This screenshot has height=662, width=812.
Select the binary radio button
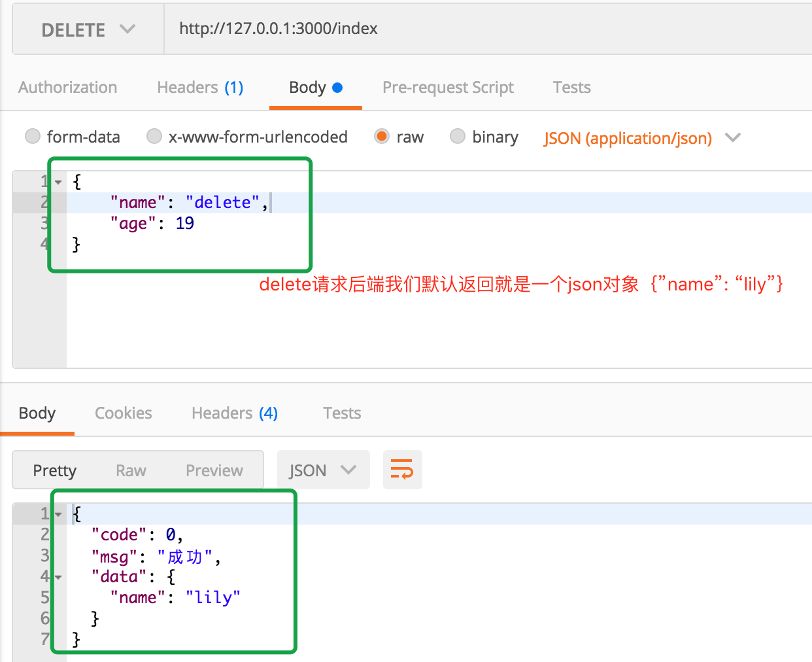[x=458, y=136]
